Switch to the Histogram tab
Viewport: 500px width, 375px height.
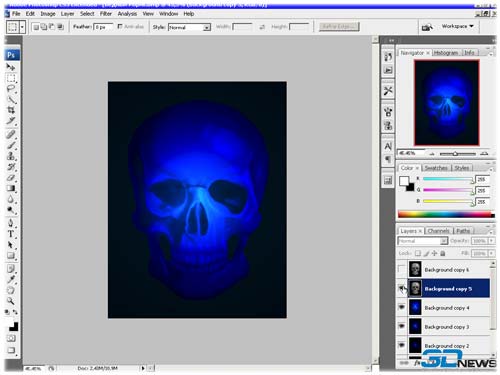446,53
